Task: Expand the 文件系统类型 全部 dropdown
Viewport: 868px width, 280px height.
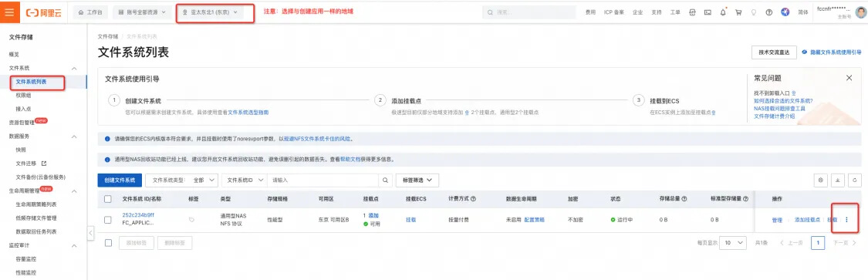Action: pyautogui.click(x=182, y=180)
